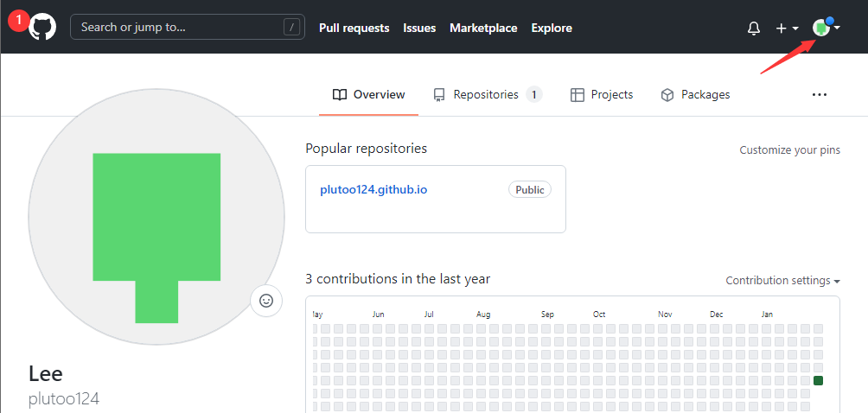The width and height of the screenshot is (868, 413).
Task: Click the Sep month label in graph
Action: 547,314
